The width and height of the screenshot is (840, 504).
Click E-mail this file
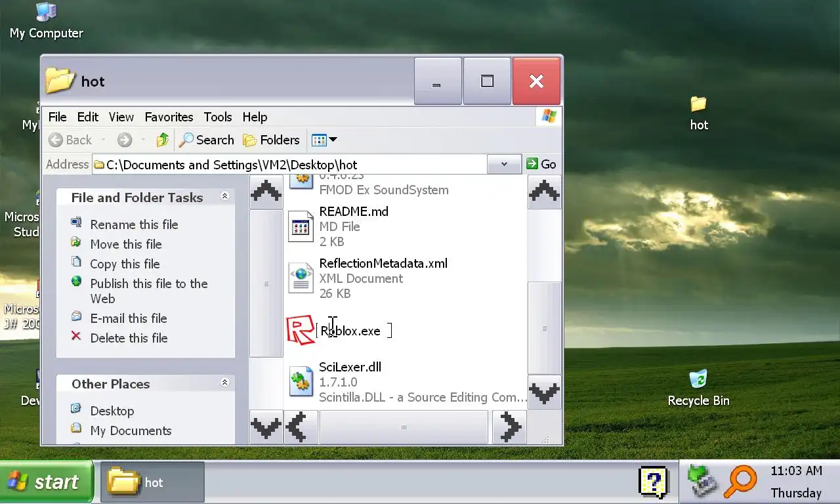pyautogui.click(x=129, y=318)
